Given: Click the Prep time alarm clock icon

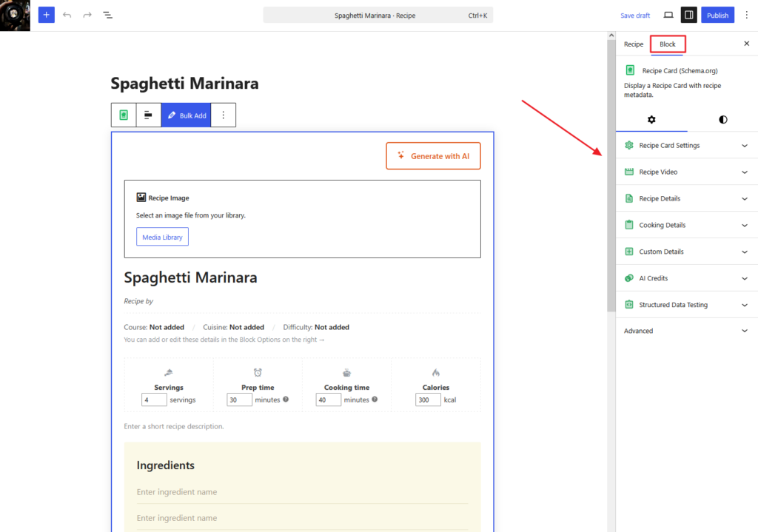Looking at the screenshot, I should pos(258,372).
